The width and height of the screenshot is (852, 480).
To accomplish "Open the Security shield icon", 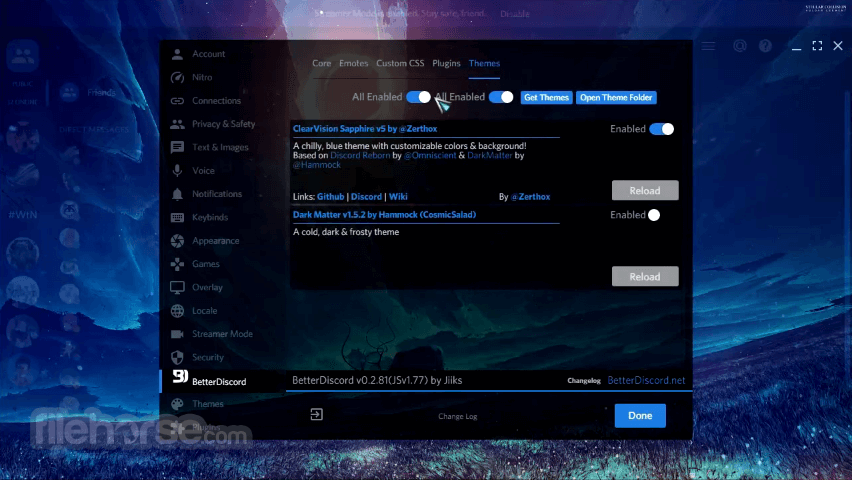I will click(177, 357).
